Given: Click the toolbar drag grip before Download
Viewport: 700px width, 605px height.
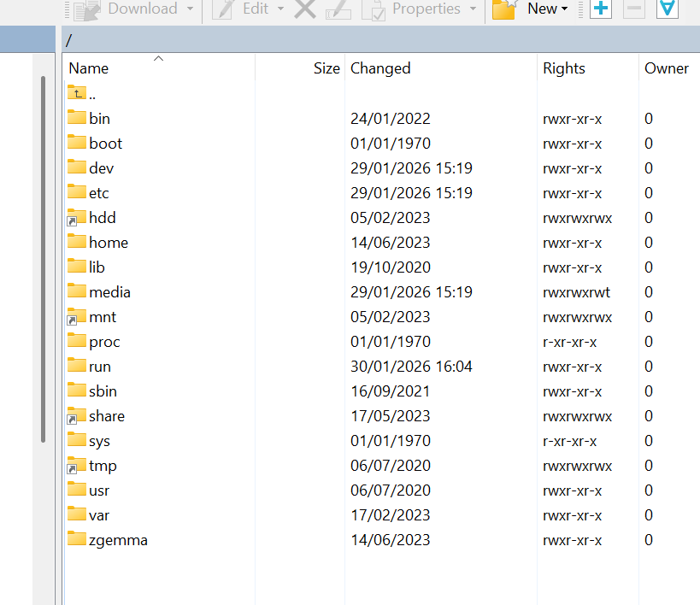Looking at the screenshot, I should (67, 9).
